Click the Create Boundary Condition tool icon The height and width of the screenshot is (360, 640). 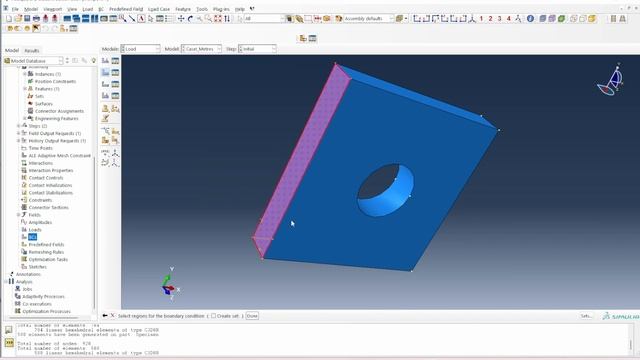105,72
